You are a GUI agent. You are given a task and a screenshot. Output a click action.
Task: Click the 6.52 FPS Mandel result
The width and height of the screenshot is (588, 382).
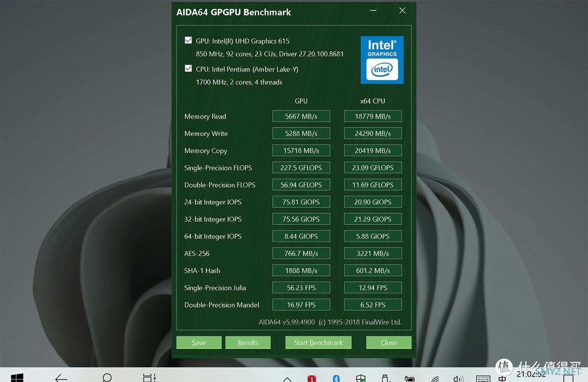click(373, 305)
